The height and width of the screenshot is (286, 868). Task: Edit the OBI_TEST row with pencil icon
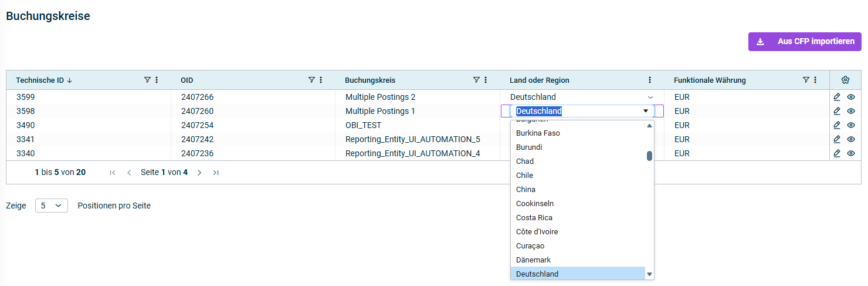tap(837, 125)
